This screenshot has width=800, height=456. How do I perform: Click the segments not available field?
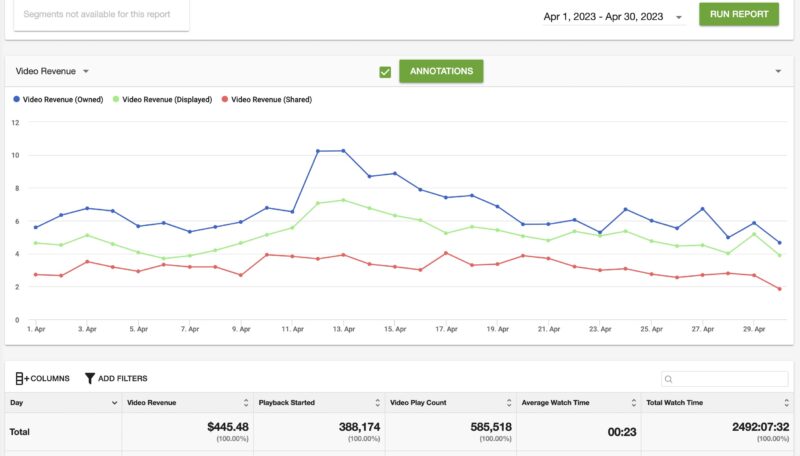click(97, 15)
